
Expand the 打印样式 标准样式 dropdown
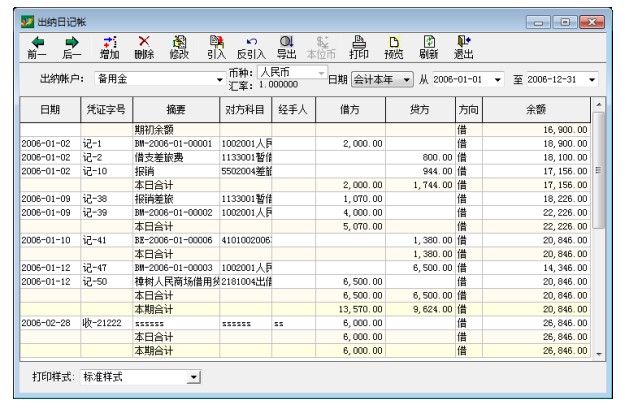coord(194,377)
